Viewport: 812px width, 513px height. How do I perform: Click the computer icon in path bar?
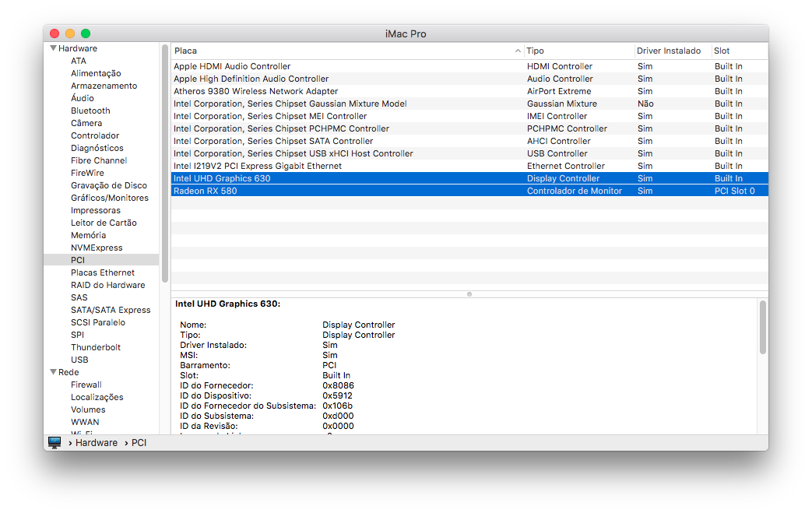coord(54,442)
